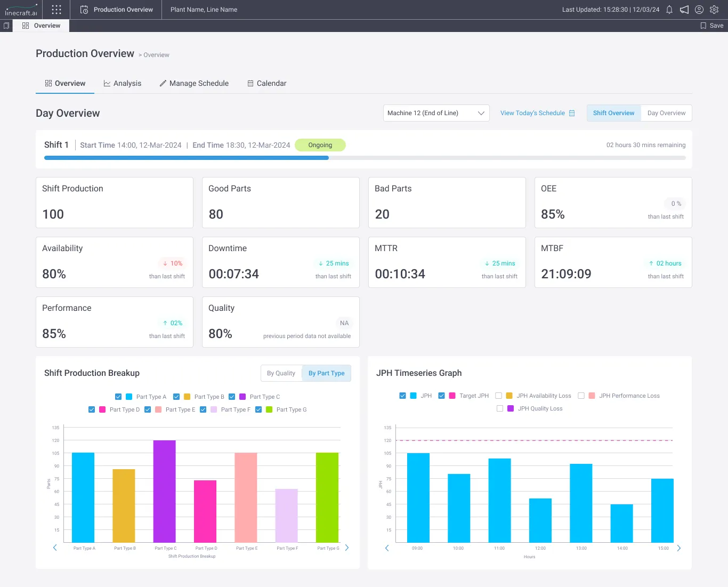Show earlier hours in JPH Timeseries Graph
Viewport: 728px width, 587px height.
pyautogui.click(x=387, y=548)
